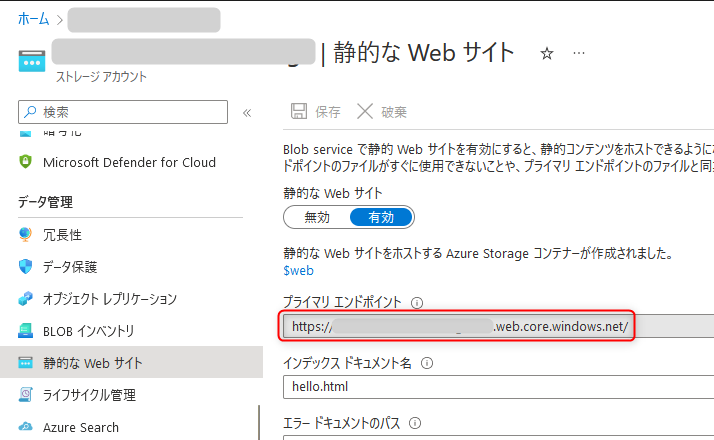Click the Azure Search cloud icon

pos(26,427)
